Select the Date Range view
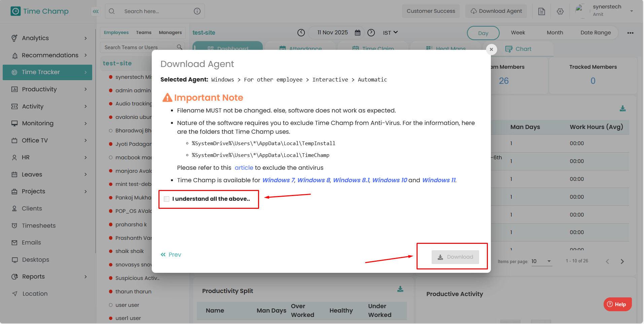Viewport: 644px width, 324px height. pyautogui.click(x=596, y=33)
